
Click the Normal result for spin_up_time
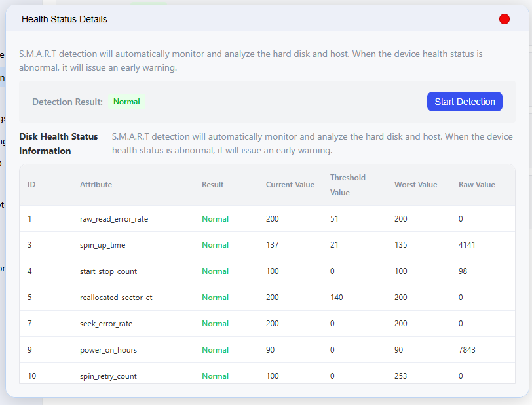click(x=215, y=245)
